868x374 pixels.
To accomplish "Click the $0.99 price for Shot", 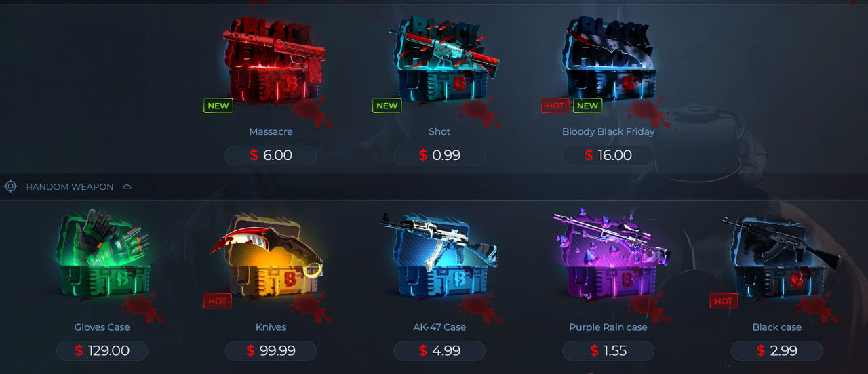I will pyautogui.click(x=439, y=155).
